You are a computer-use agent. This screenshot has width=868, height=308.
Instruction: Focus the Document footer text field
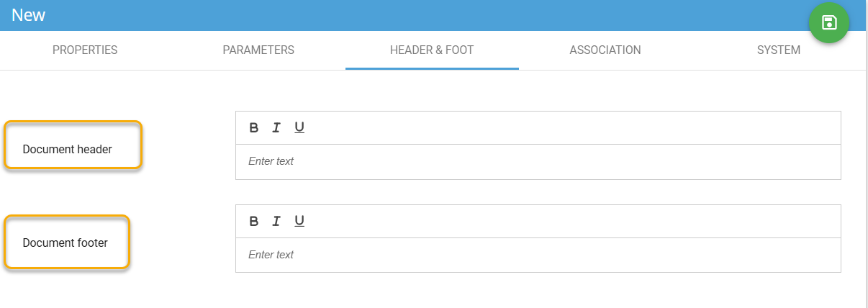click(x=538, y=255)
